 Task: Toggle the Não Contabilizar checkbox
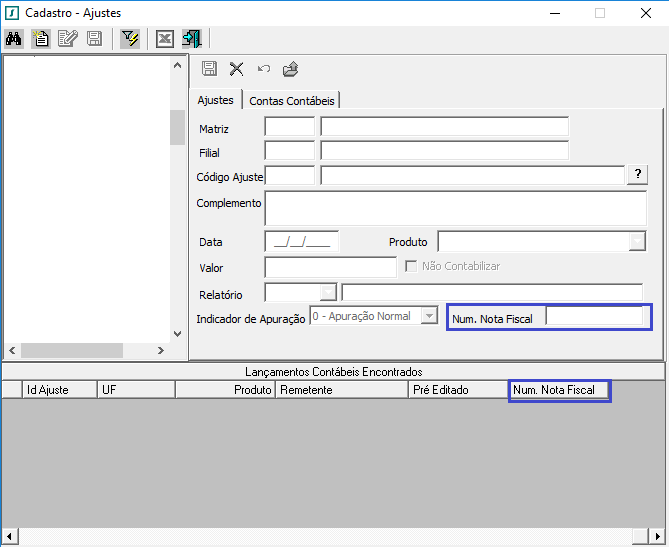(x=411, y=267)
